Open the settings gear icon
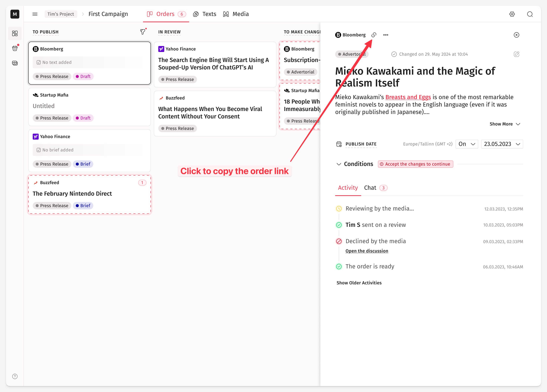Viewport: 547px width, 392px height. 512,14
